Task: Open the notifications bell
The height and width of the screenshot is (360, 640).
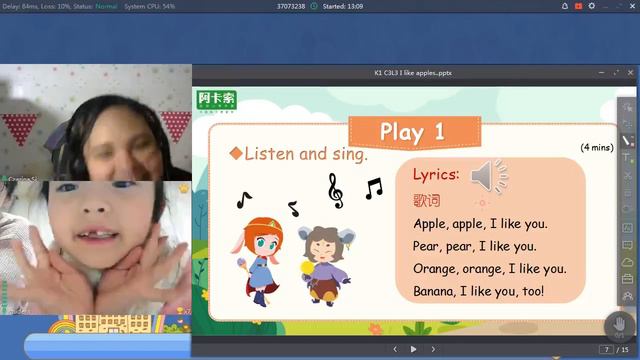Action: coord(565,6)
